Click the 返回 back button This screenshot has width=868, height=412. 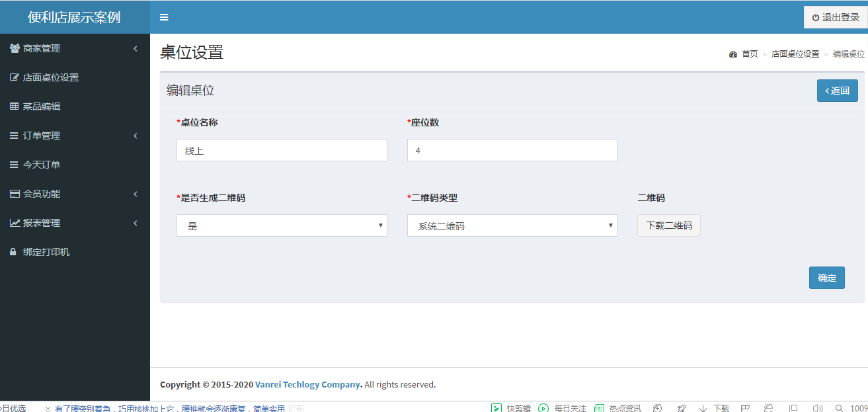(838, 91)
